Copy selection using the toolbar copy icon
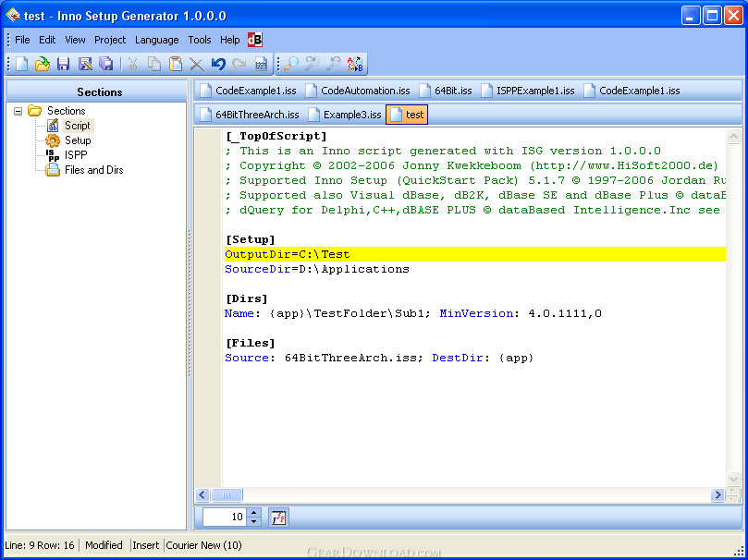This screenshot has width=748, height=560. 154,64
